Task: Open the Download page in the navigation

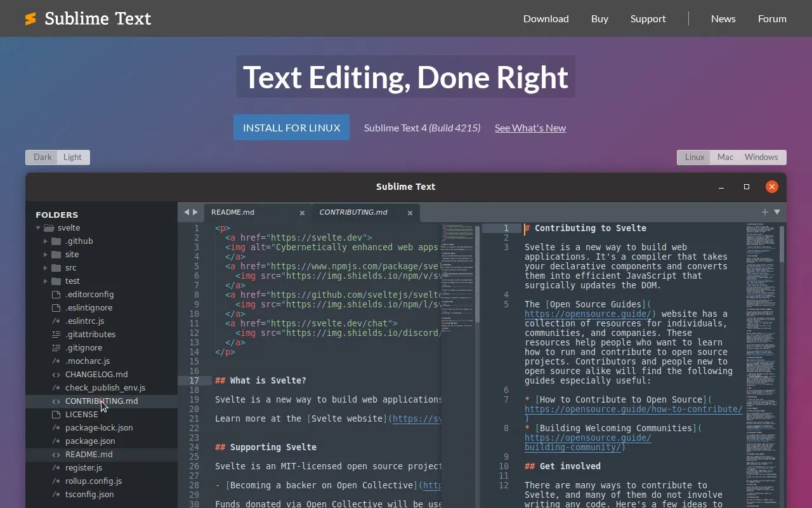Action: point(546,19)
